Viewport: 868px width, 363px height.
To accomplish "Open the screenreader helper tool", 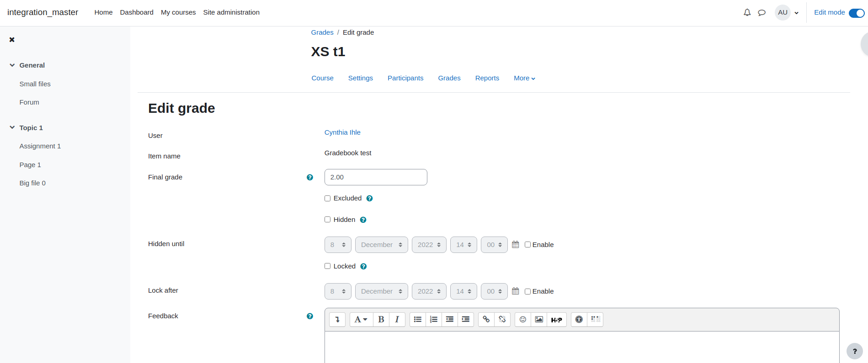I will 595,320.
